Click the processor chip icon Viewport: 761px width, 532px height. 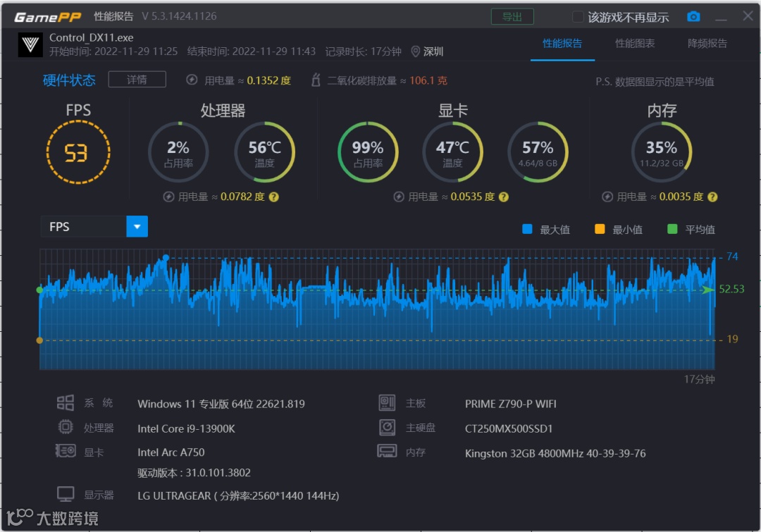coord(66,427)
